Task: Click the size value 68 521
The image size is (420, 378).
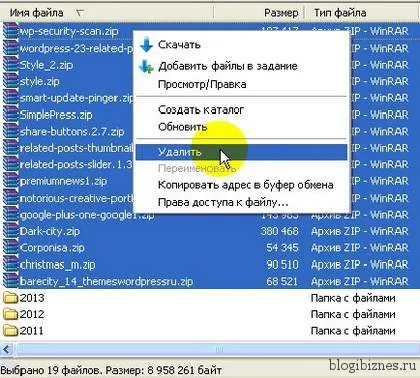Action: (282, 281)
